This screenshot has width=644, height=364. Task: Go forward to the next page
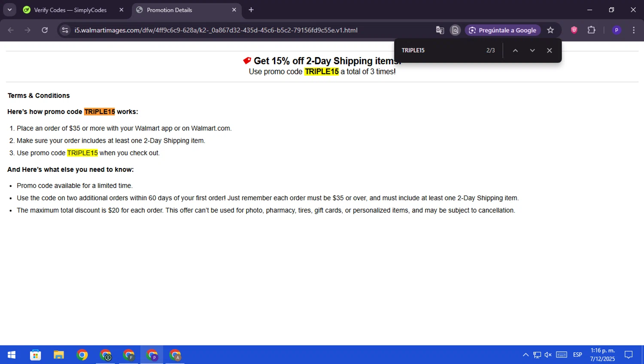(x=27, y=30)
